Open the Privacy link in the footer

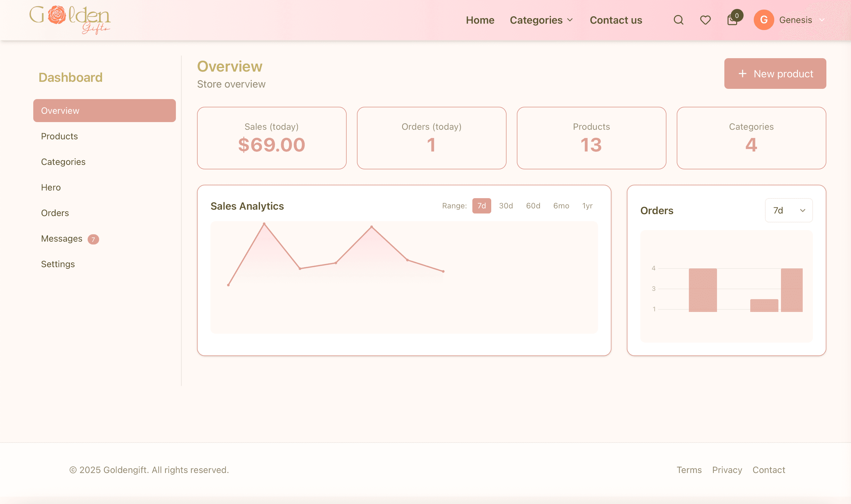pyautogui.click(x=727, y=470)
